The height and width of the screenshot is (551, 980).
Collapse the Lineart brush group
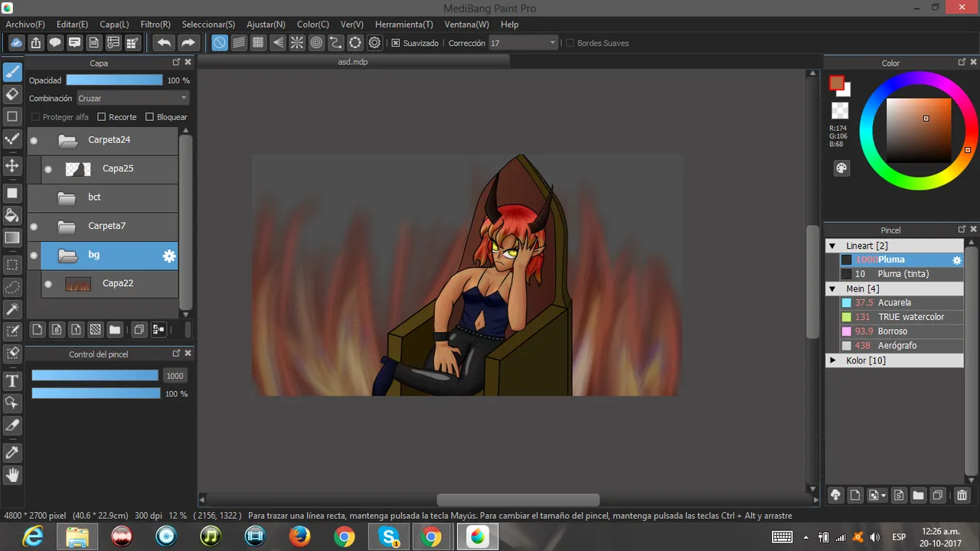(x=832, y=246)
